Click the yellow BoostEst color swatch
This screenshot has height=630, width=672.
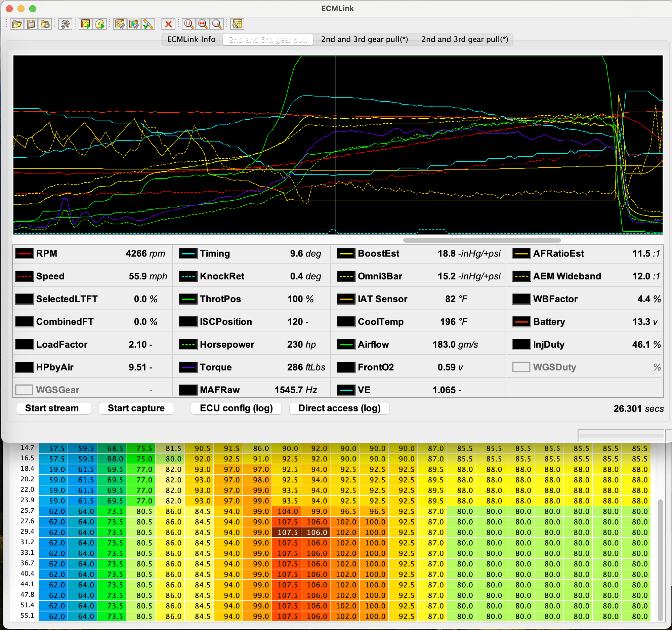click(346, 253)
